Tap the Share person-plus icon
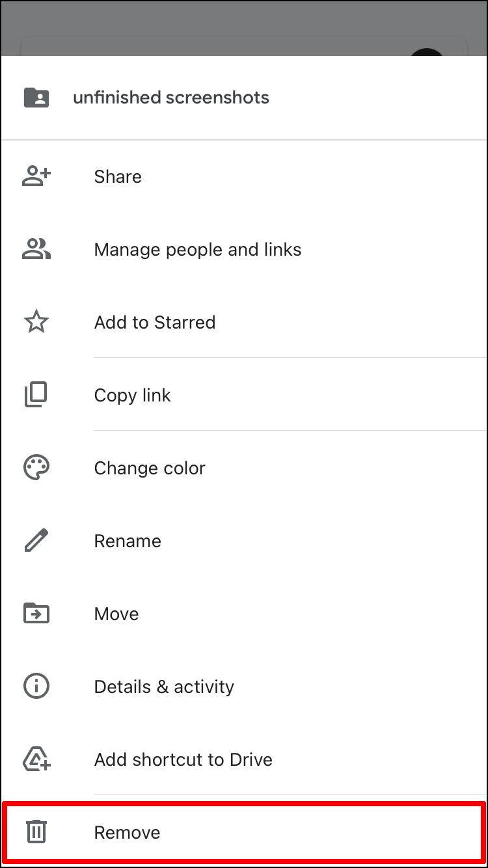The height and width of the screenshot is (868, 488). [36, 176]
